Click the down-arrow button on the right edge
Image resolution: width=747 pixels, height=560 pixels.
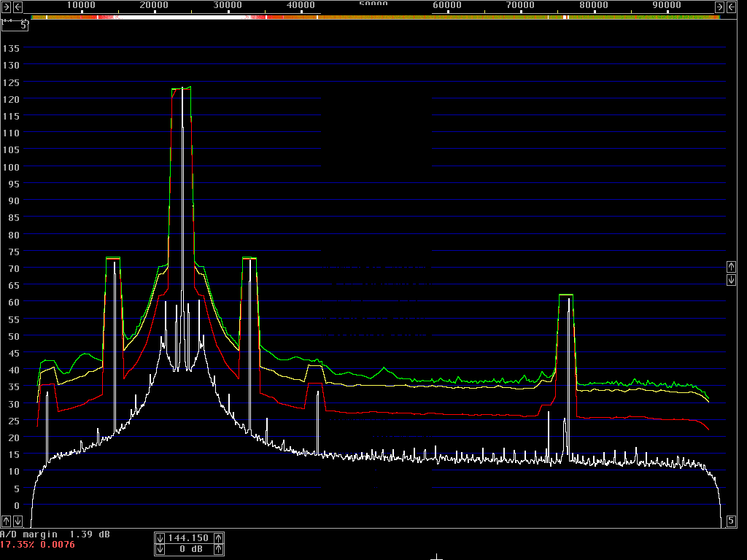(731, 279)
